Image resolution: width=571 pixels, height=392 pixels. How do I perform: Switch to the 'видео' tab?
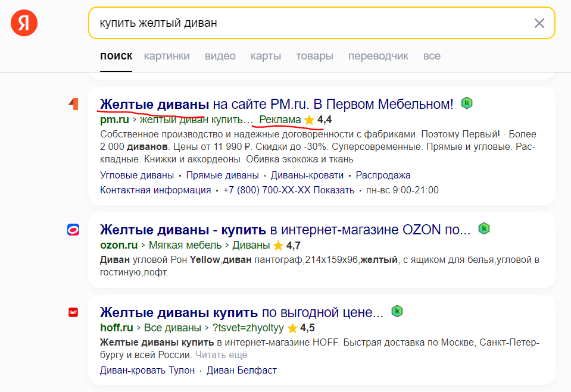click(220, 56)
